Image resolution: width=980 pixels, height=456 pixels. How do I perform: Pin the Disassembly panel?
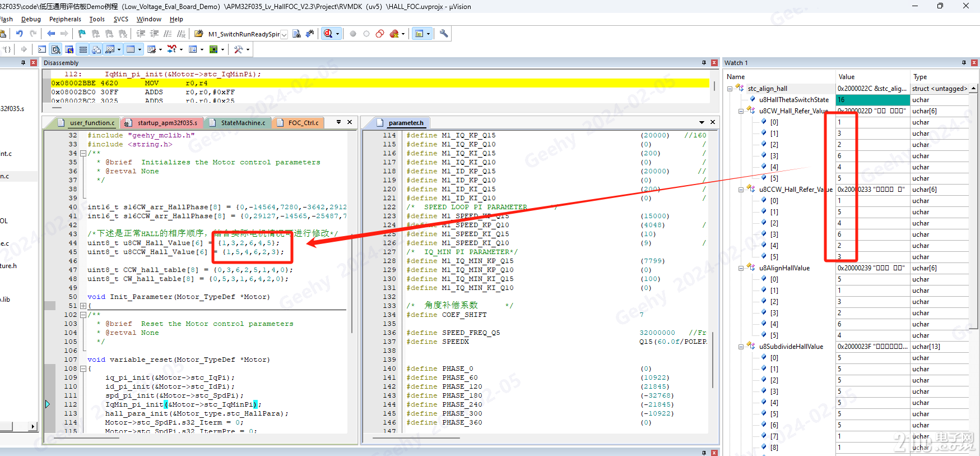point(704,63)
